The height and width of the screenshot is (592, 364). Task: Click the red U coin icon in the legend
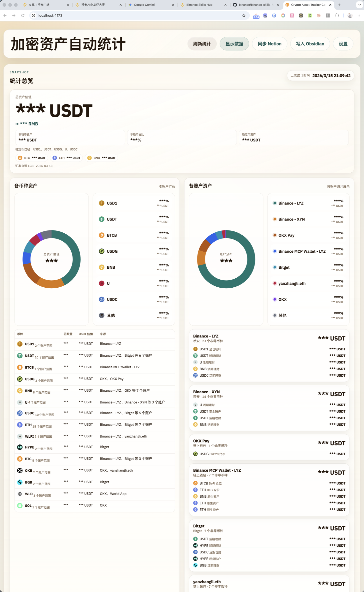(102, 283)
